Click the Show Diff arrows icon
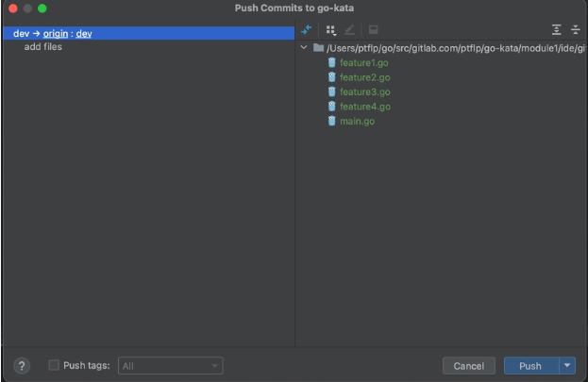 (306, 30)
